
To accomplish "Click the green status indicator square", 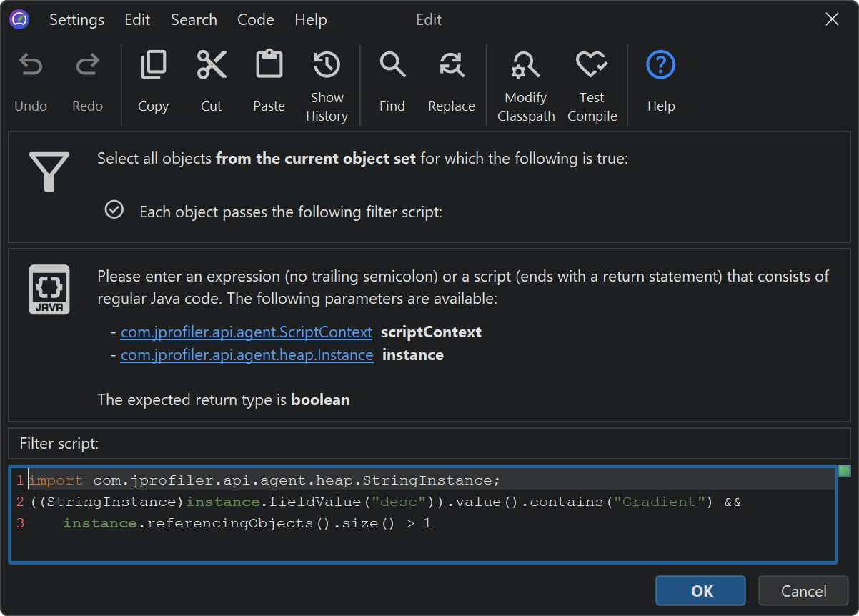I will click(845, 471).
